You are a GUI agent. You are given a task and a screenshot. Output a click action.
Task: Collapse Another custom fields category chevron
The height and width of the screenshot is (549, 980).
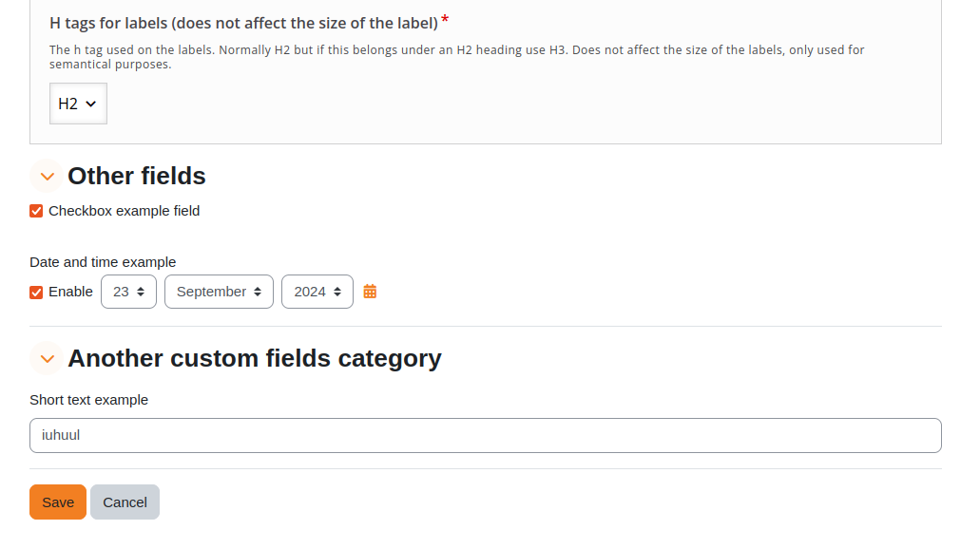click(47, 358)
